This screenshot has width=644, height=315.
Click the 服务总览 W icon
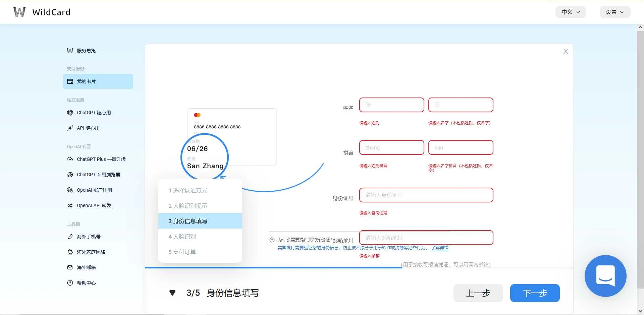70,51
